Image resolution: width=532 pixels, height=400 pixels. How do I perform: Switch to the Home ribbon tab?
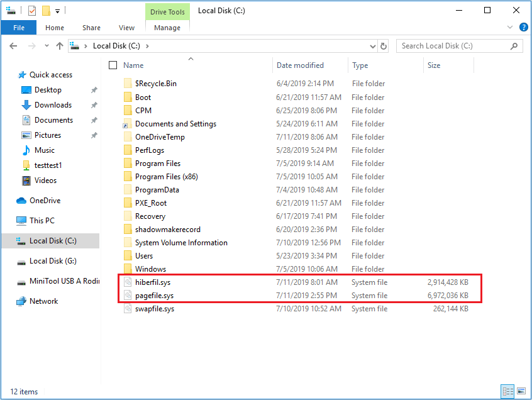(55, 28)
